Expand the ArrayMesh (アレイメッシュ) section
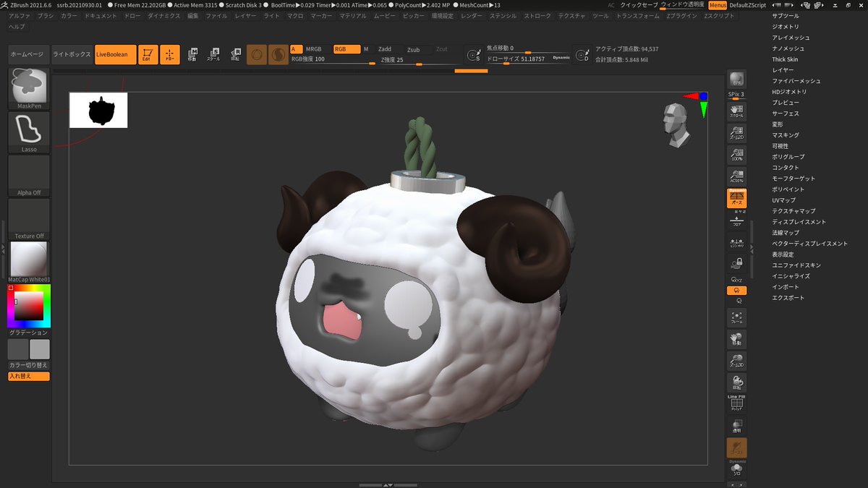 point(791,37)
